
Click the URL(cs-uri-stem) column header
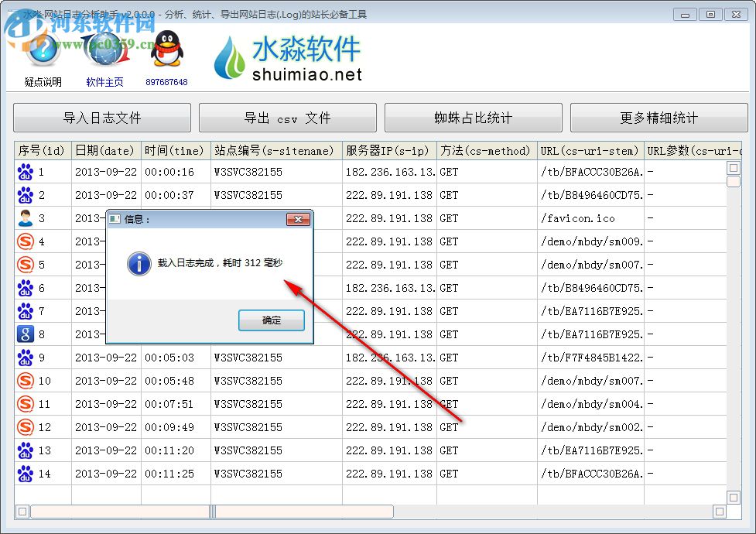pos(591,151)
